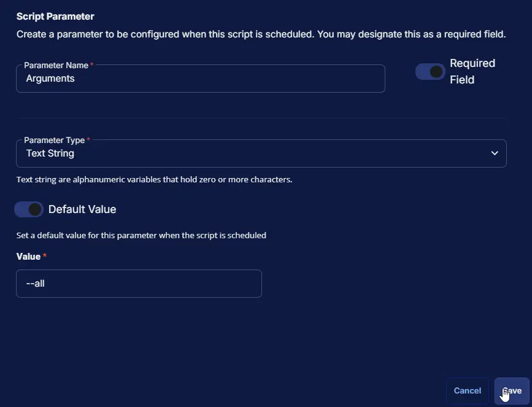Click the Script Parameter heading
Image resolution: width=532 pixels, height=407 pixels.
pos(55,17)
